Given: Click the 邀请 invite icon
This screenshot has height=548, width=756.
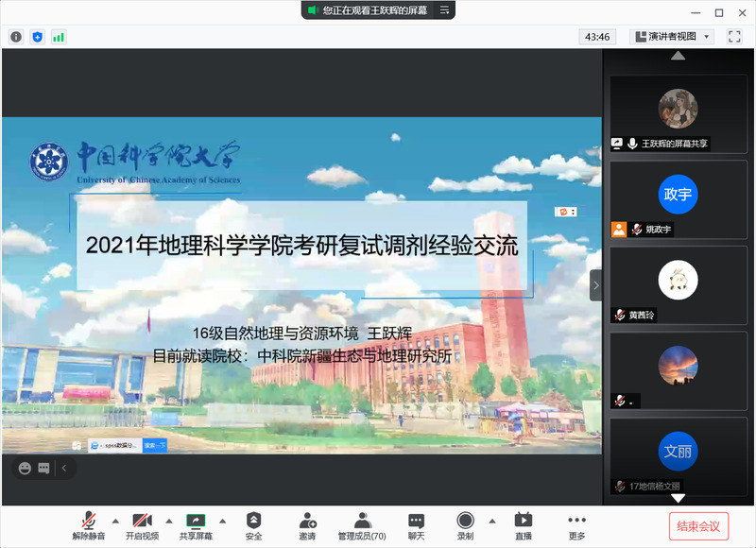Looking at the screenshot, I should click(x=307, y=526).
